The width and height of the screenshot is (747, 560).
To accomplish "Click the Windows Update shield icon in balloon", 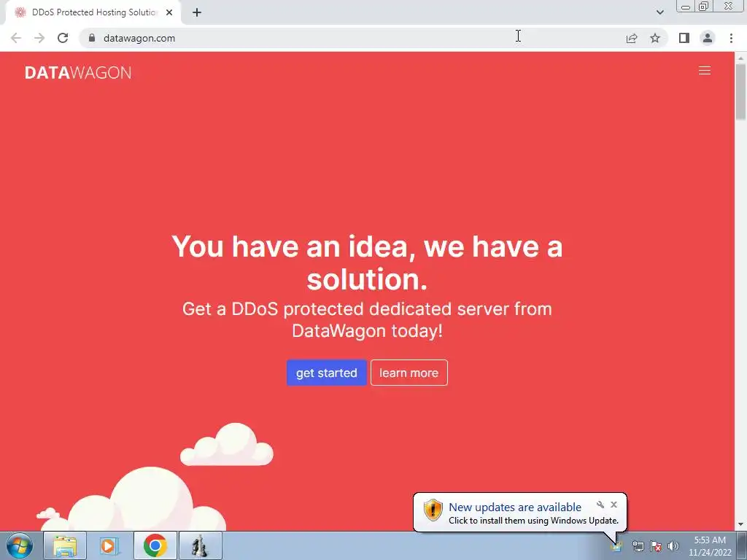I will pos(433,510).
